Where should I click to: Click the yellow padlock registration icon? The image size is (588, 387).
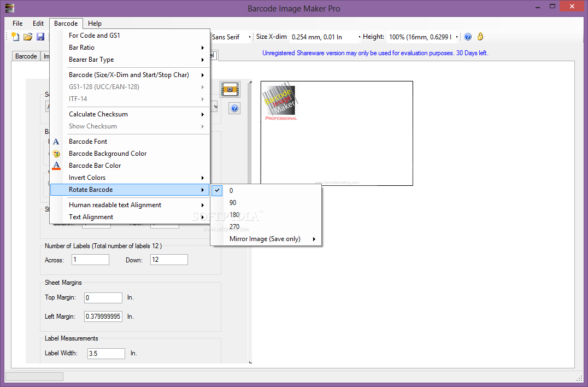[480, 37]
